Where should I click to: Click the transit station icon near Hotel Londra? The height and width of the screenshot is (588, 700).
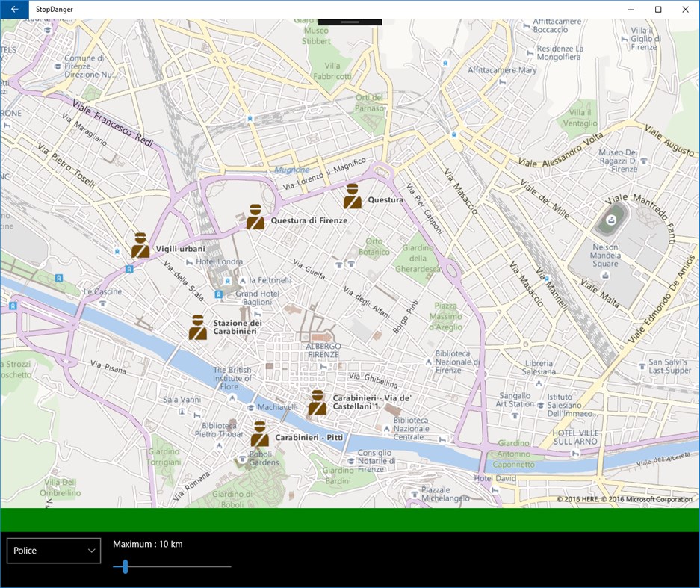[226, 282]
